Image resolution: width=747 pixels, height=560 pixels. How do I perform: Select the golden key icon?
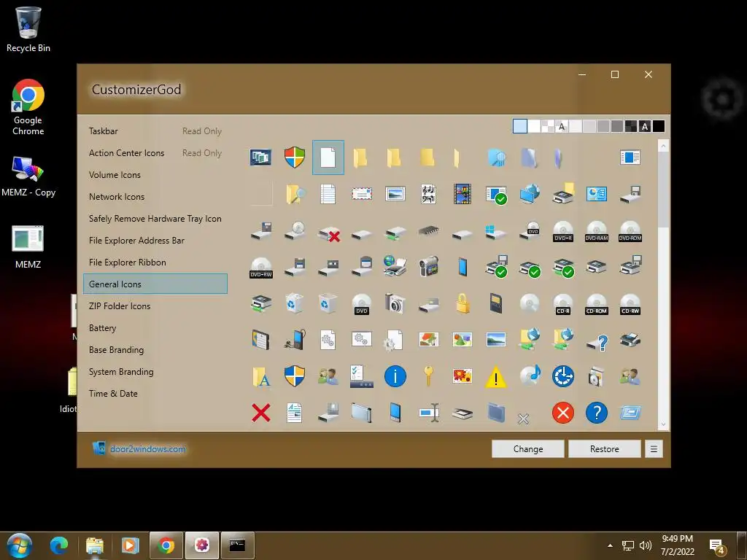(x=428, y=376)
